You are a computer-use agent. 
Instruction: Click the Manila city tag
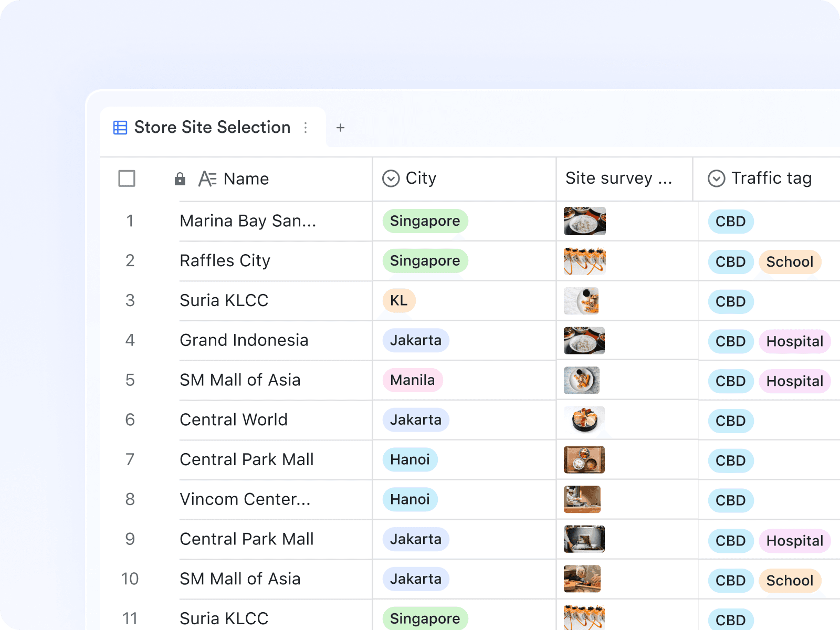click(413, 380)
